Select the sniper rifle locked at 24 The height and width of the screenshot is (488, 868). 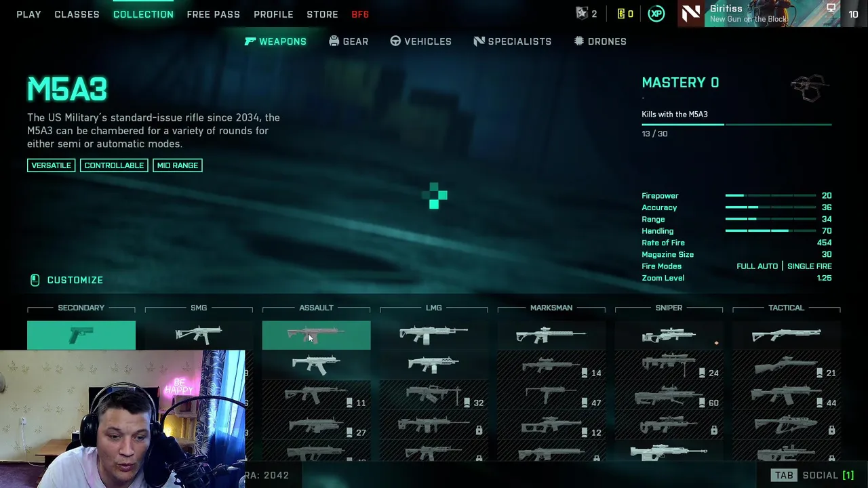(669, 365)
